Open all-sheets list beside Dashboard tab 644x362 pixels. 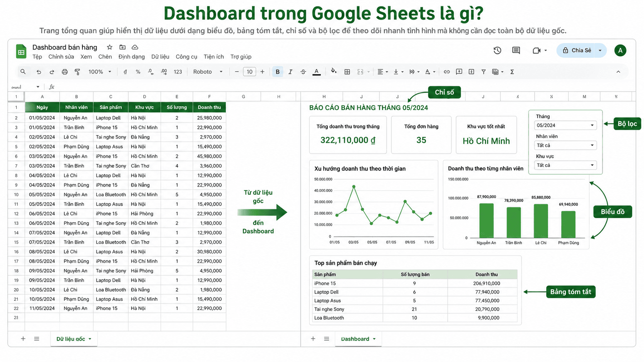(327, 339)
